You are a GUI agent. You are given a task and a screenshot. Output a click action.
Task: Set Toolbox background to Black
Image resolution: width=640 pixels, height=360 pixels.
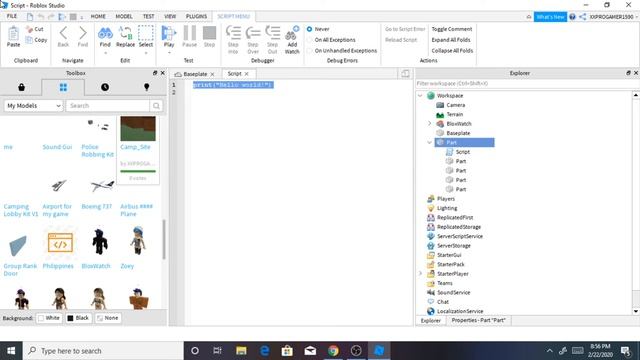coord(78,318)
